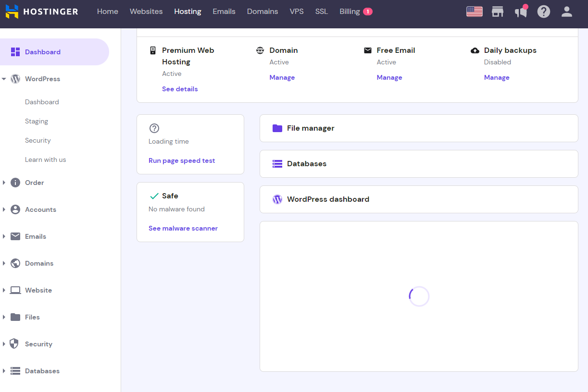Screen dimensions: 588x392
Task: Click the WordPress logo icon in sidebar
Action: point(15,79)
